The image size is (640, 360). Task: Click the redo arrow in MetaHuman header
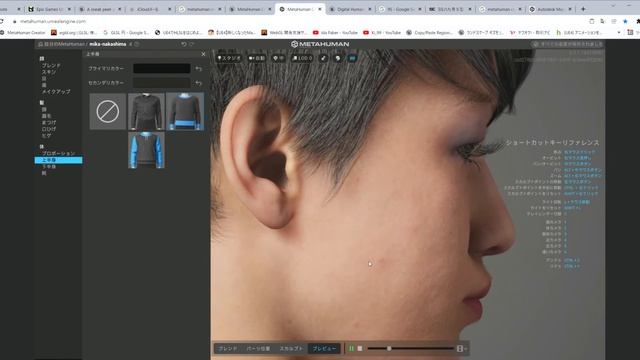[x=191, y=44]
